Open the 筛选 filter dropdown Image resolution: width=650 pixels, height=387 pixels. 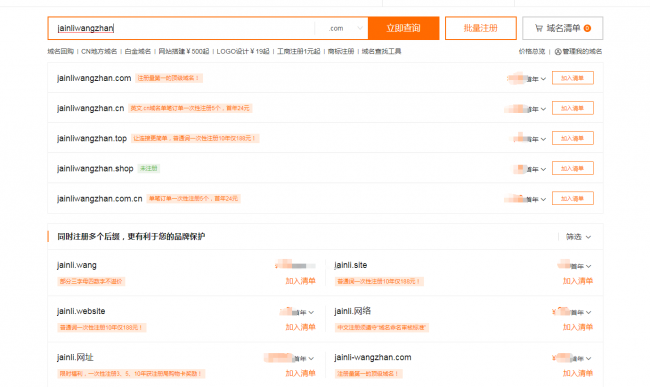pos(578,237)
